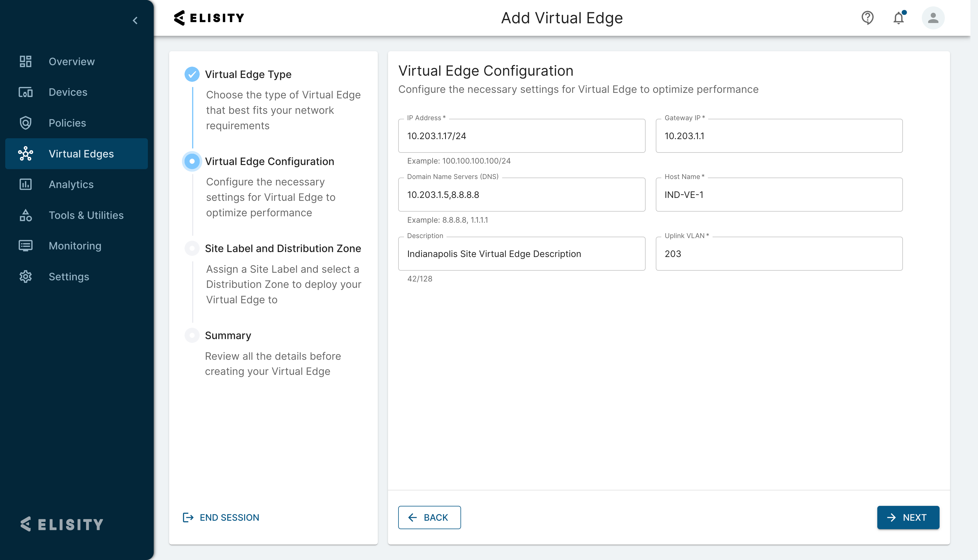
Task: Click the Site Label and Distribution Zone step circle
Action: pos(192,249)
